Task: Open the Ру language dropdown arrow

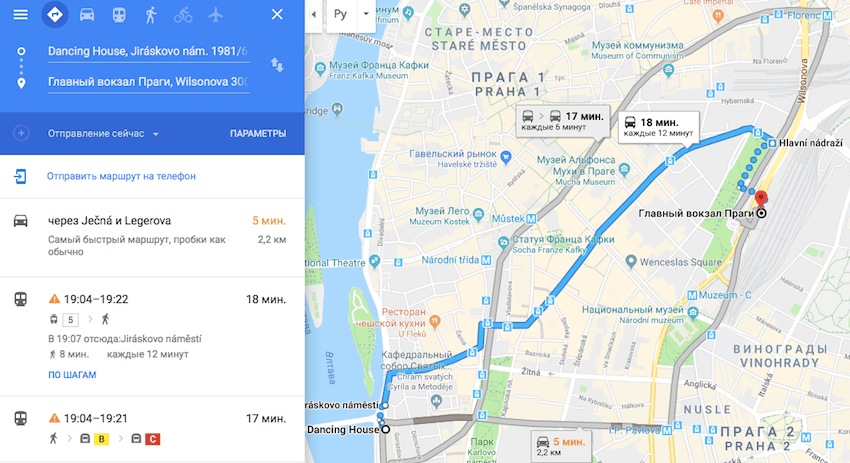Action: click(366, 14)
